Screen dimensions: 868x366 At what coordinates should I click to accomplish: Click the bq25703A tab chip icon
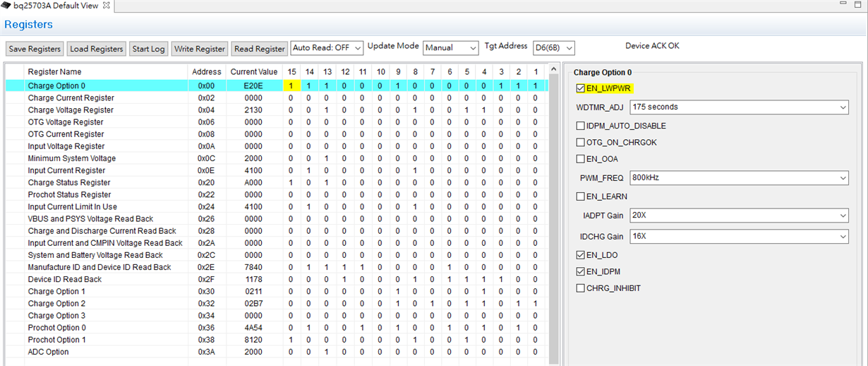(x=6, y=5)
